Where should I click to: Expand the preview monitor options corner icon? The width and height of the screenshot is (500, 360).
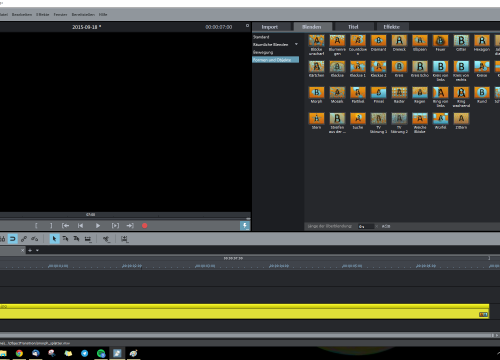coord(247,25)
